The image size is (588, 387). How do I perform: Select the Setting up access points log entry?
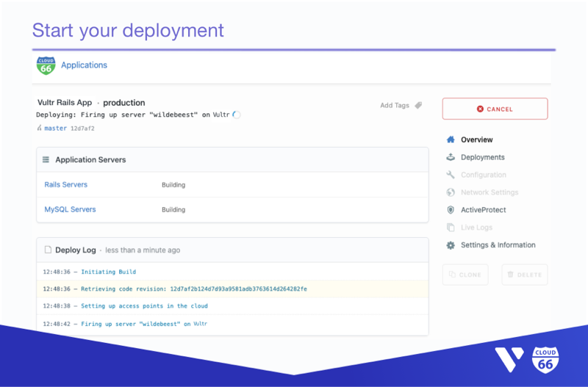click(x=232, y=306)
